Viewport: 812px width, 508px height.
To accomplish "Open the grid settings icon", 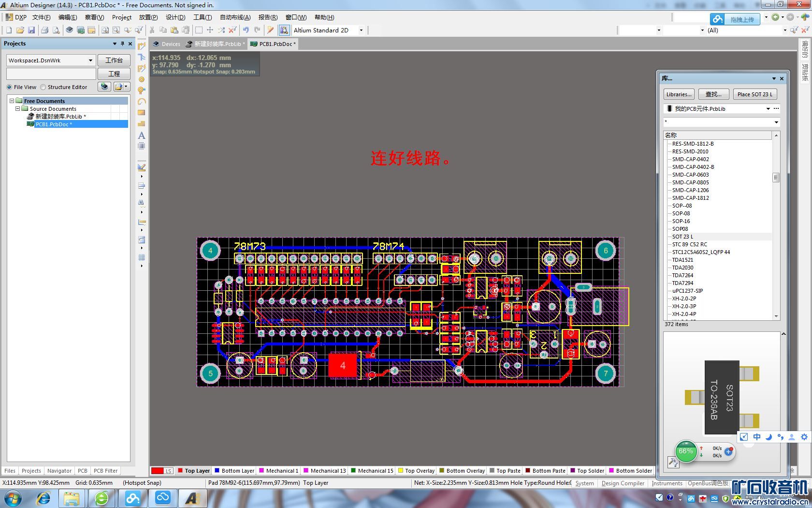I will coord(142,257).
